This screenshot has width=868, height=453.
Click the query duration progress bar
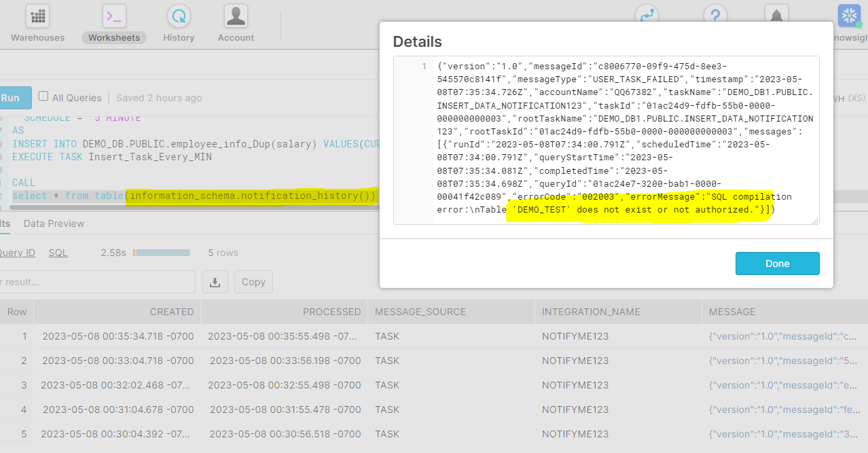pos(162,253)
